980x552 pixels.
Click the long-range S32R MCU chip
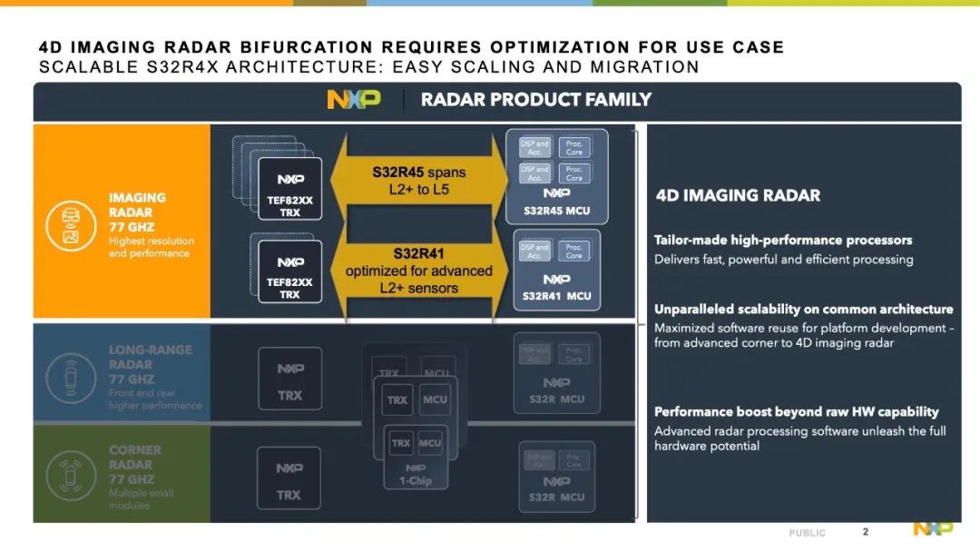(x=557, y=373)
